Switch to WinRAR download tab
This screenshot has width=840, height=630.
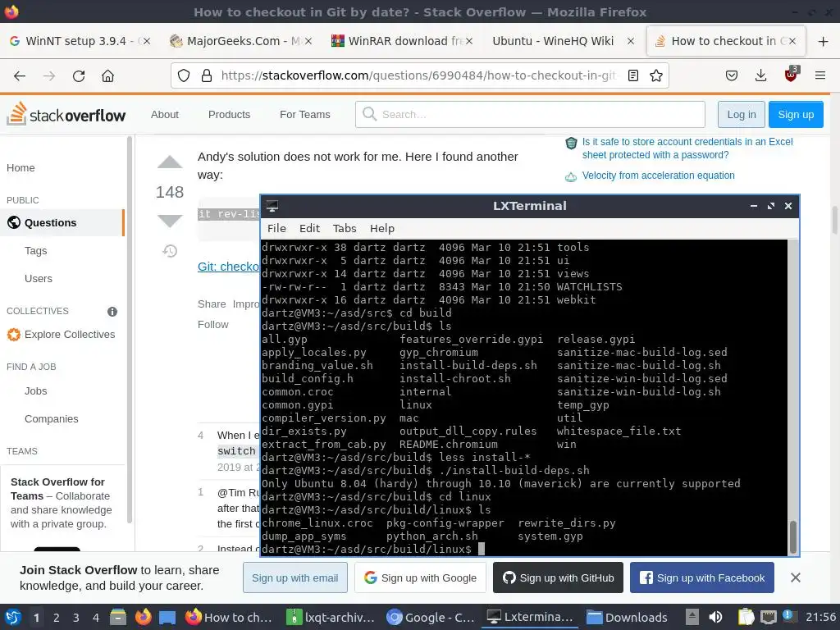pos(402,41)
